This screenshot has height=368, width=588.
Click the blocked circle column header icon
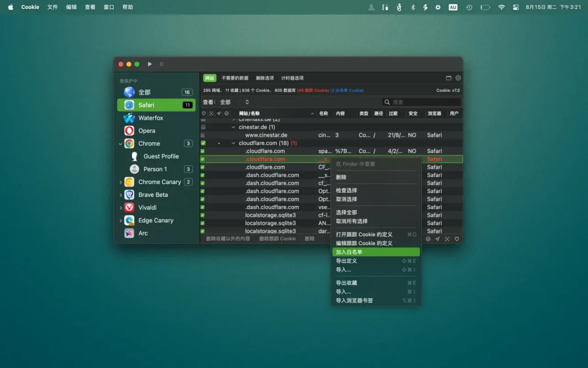click(x=227, y=113)
